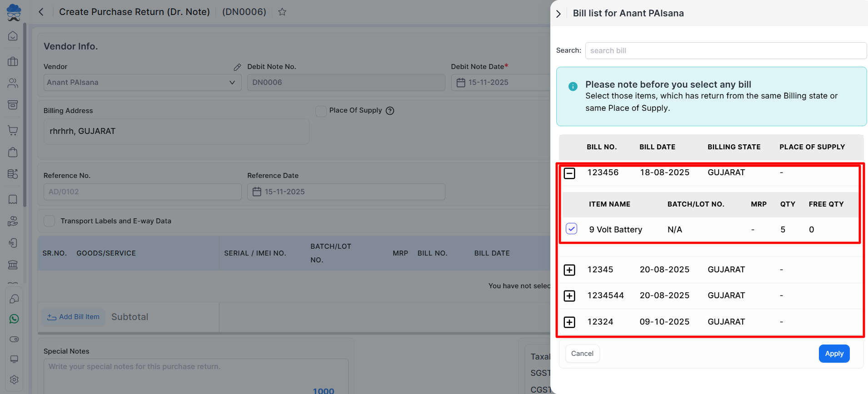Enable the Place Of Supply checkbox
868x394 pixels.
tap(321, 111)
